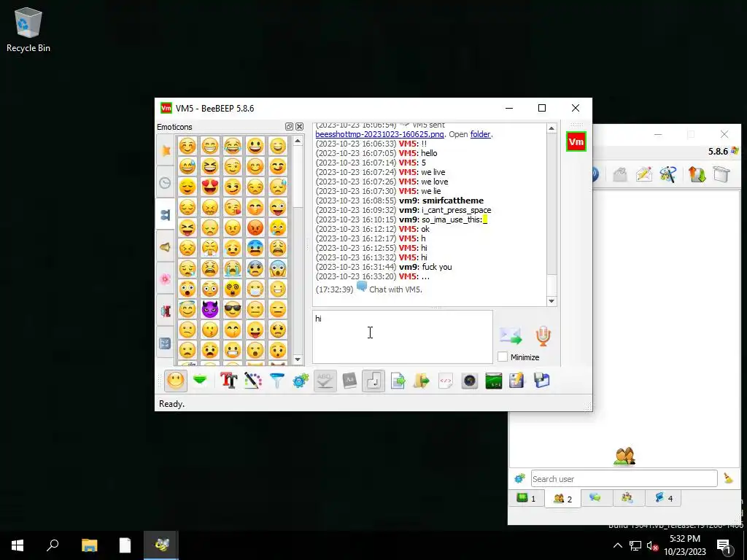
Task: Click the users group icon in main window list
Action: click(x=624, y=456)
